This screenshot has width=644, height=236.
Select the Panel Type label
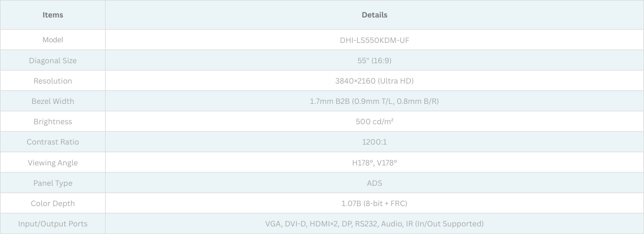pos(53,183)
